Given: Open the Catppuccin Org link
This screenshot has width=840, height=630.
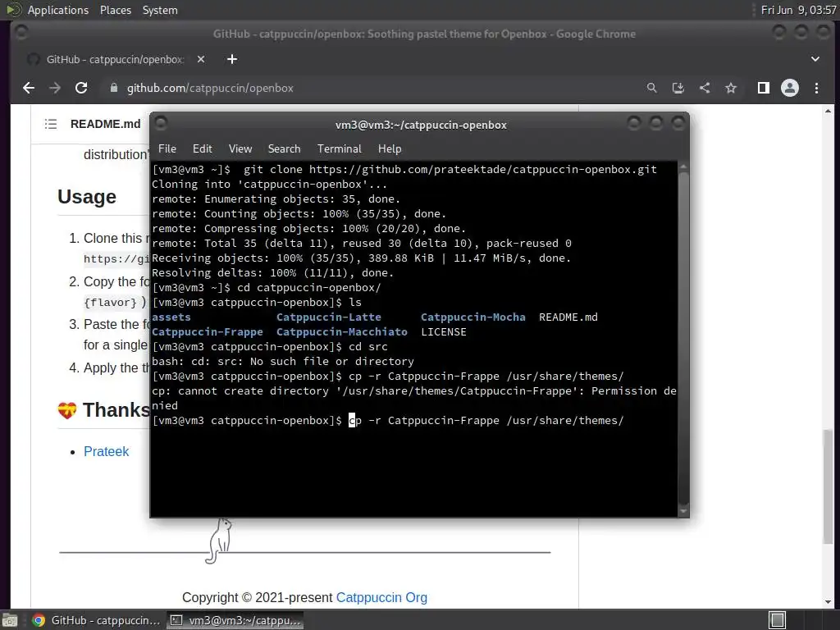Looking at the screenshot, I should 381,597.
